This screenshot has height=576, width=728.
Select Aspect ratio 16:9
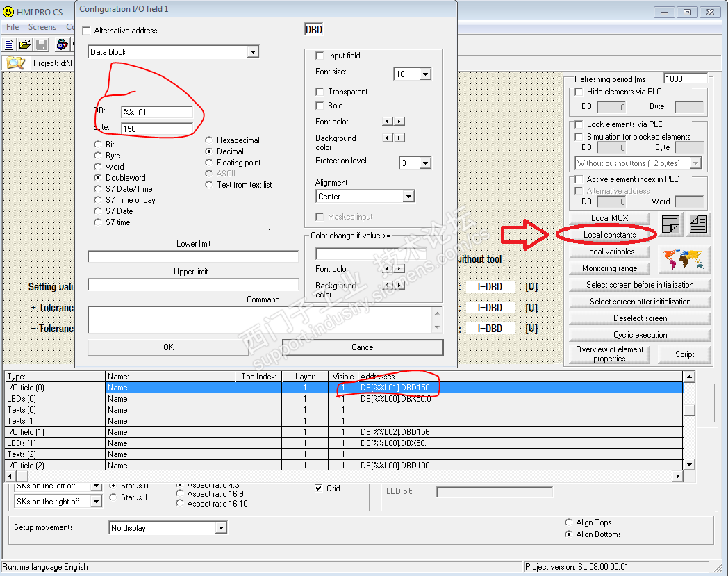tap(179, 494)
